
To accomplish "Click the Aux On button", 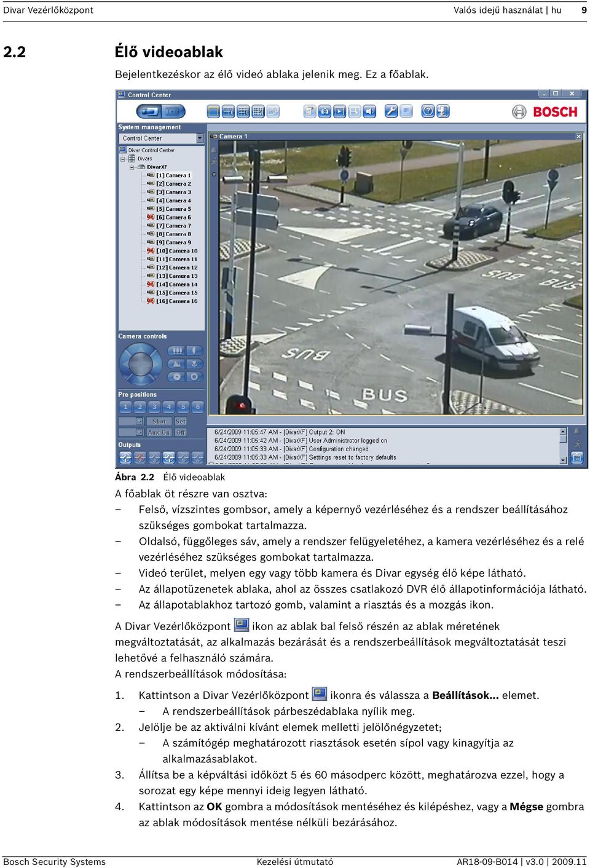I will (x=159, y=433).
